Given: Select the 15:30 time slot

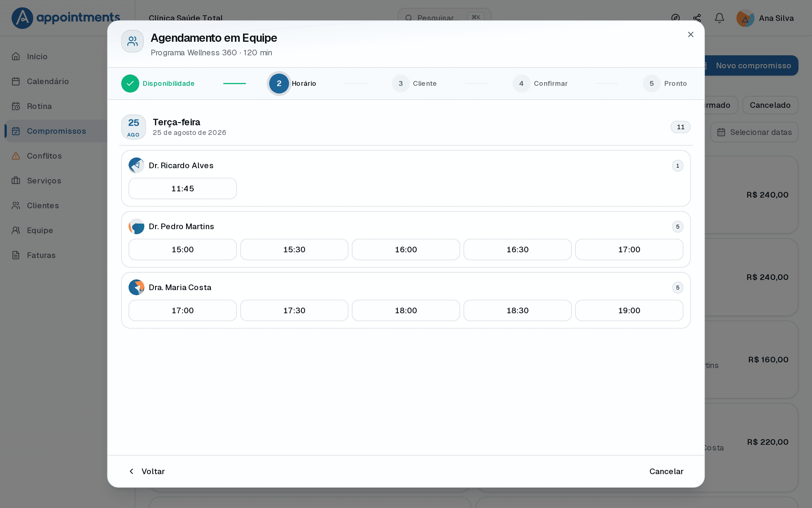Looking at the screenshot, I should pyautogui.click(x=294, y=250).
